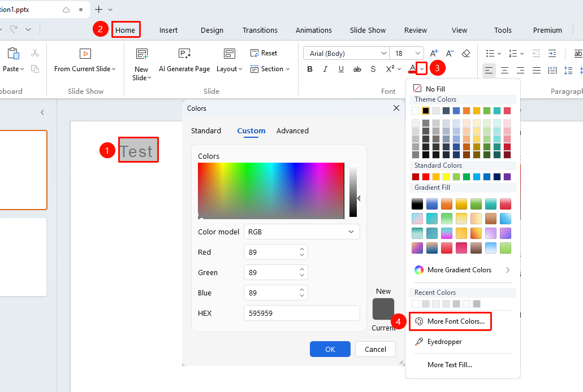Toggle Strikethrough formatting
Viewport: 583px width, 392px height.
[357, 69]
